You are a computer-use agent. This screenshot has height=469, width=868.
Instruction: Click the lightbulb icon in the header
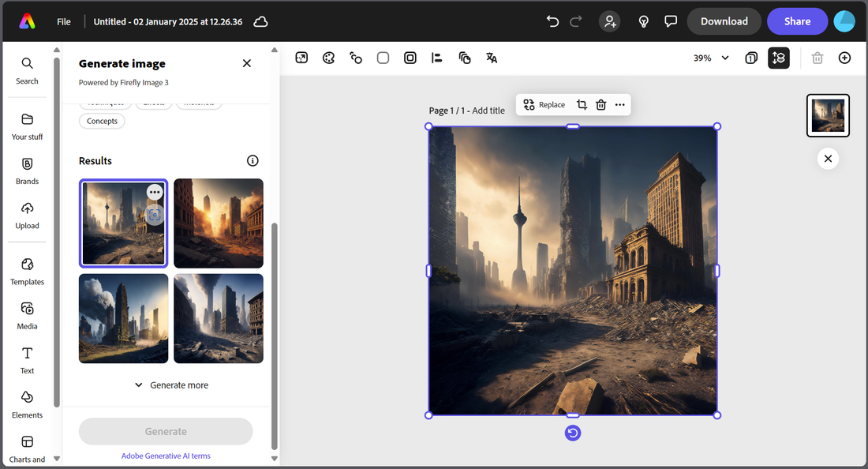tap(644, 21)
